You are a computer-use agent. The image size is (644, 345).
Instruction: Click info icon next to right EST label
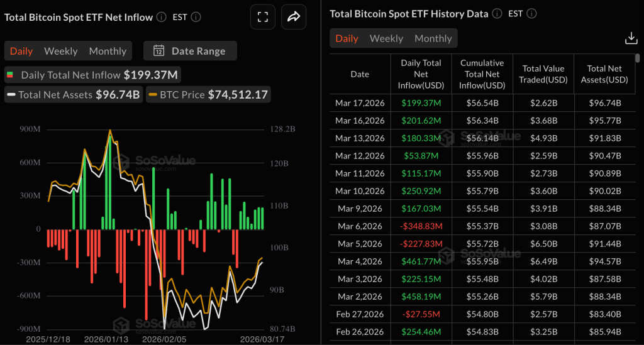pos(534,13)
